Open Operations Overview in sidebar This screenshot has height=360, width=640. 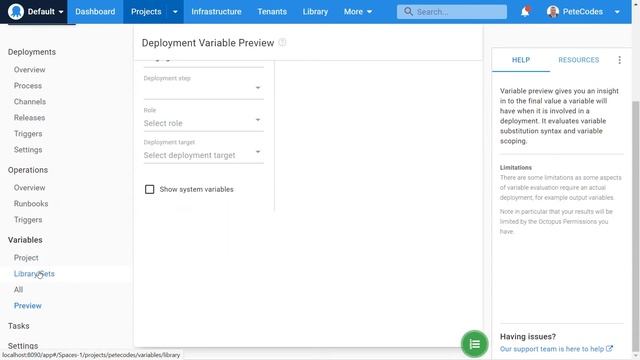[29, 188]
